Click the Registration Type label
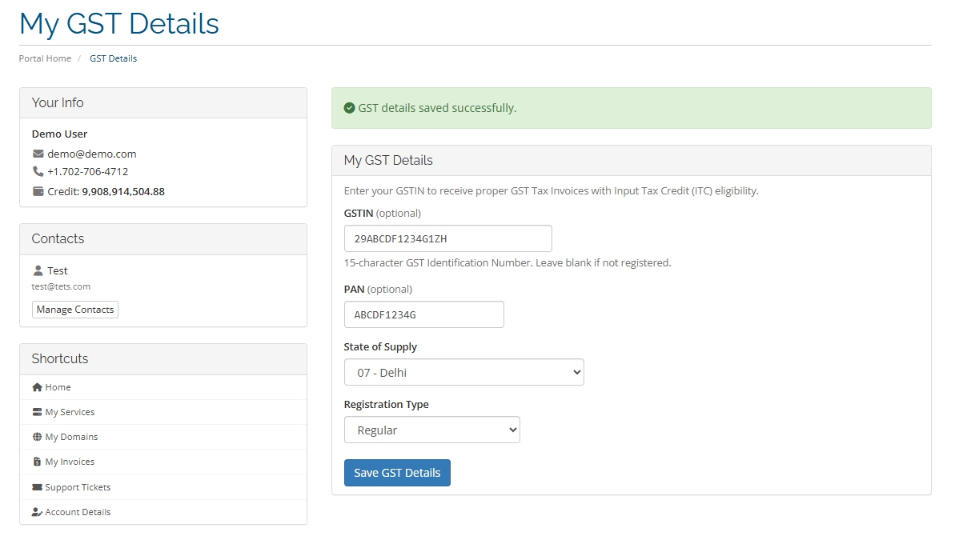 point(386,405)
